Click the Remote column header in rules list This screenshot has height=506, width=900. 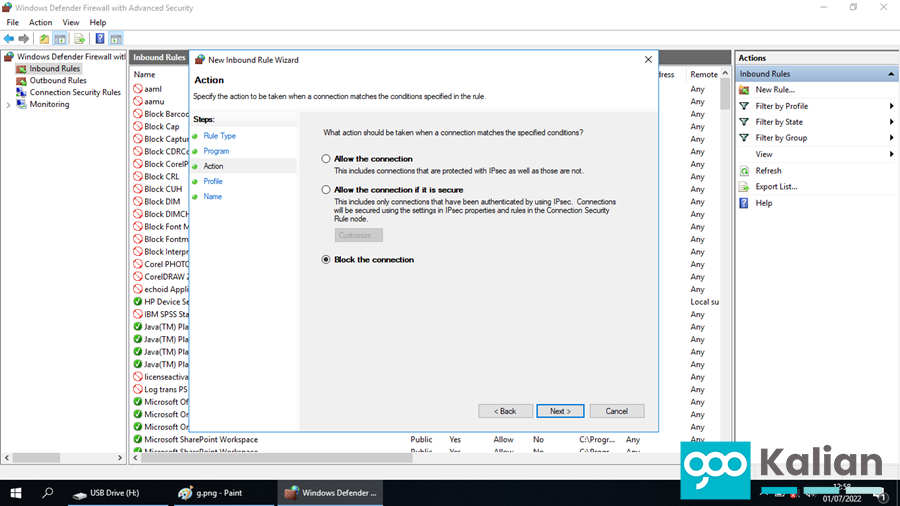click(x=704, y=75)
